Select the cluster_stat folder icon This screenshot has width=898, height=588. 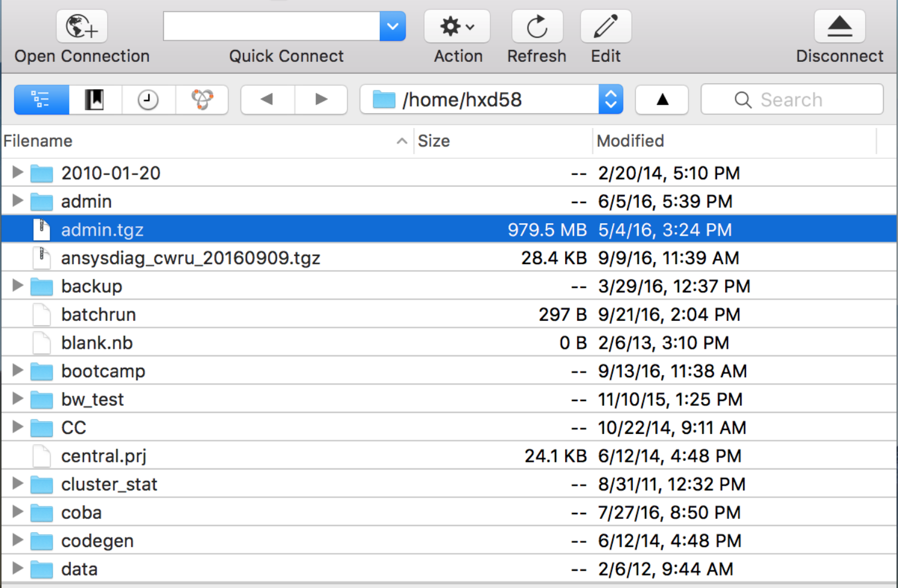tap(42, 484)
